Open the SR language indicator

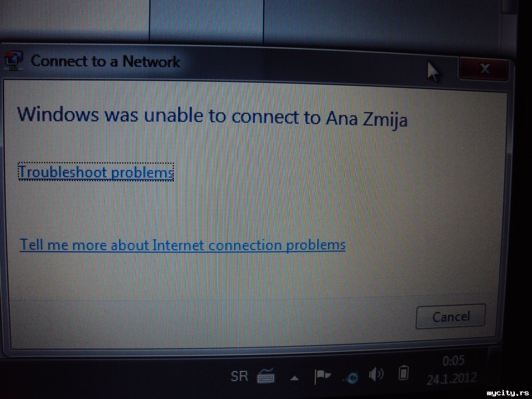240,376
